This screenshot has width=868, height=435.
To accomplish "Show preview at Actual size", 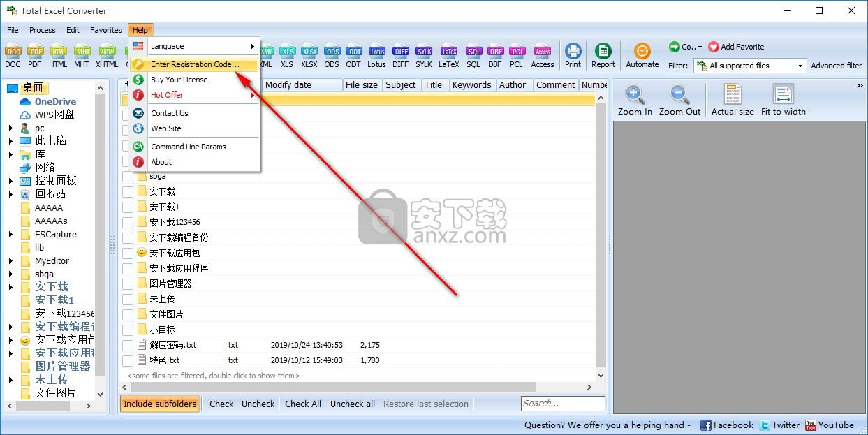I will pyautogui.click(x=733, y=101).
